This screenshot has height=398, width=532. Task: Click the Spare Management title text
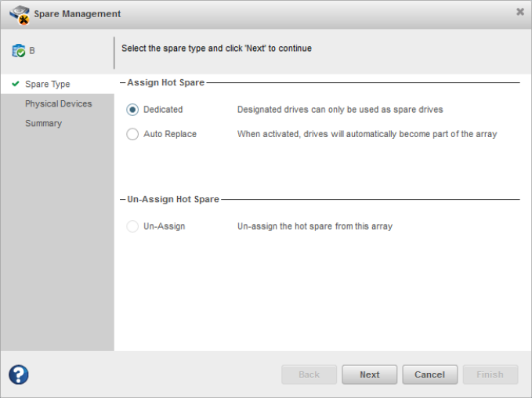(77, 14)
